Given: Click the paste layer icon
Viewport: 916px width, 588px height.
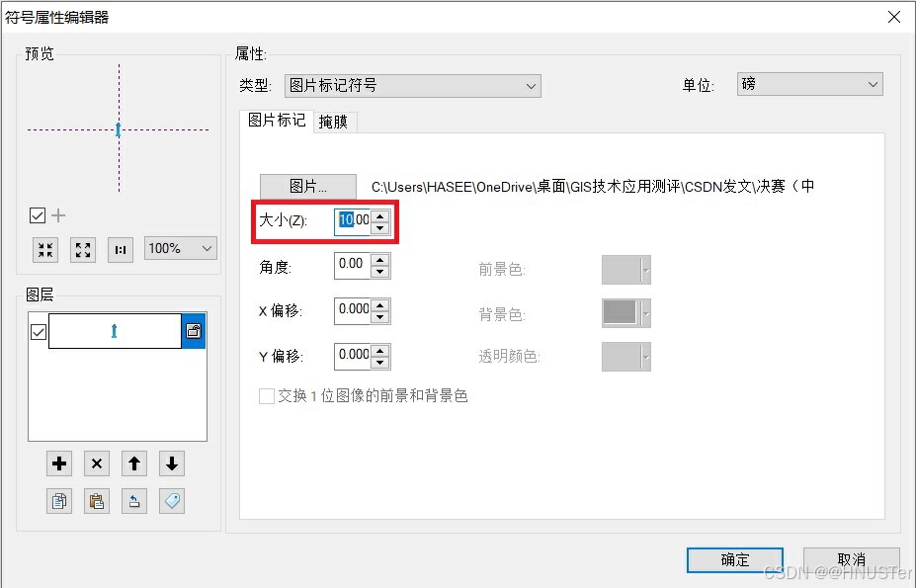Looking at the screenshot, I should (x=97, y=501).
